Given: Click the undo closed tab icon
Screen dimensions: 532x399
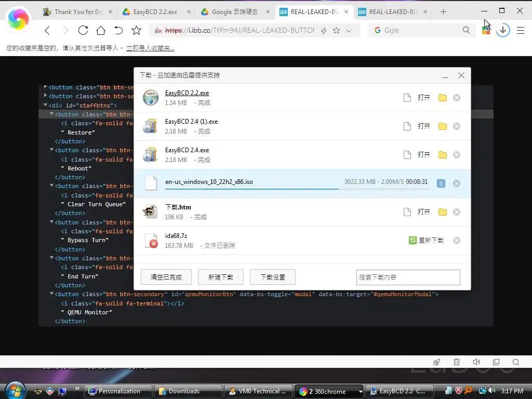Looking at the screenshot, I should [118, 30].
